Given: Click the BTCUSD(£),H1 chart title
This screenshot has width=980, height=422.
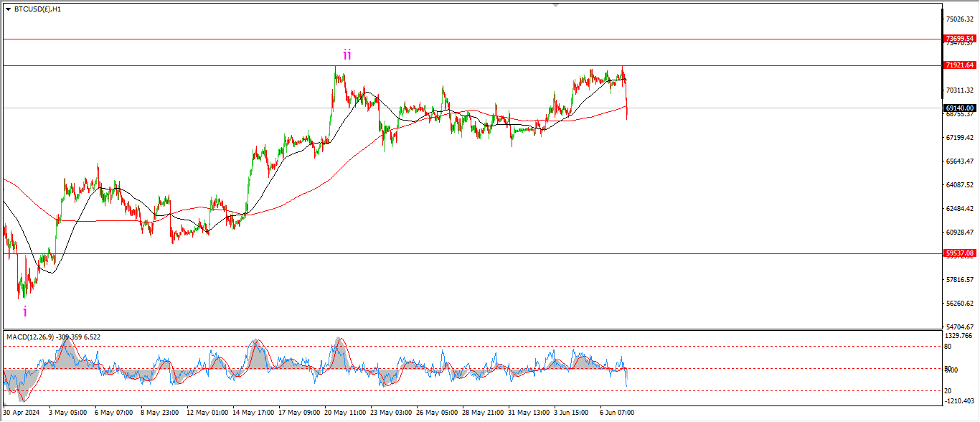Looking at the screenshot, I should [37, 9].
